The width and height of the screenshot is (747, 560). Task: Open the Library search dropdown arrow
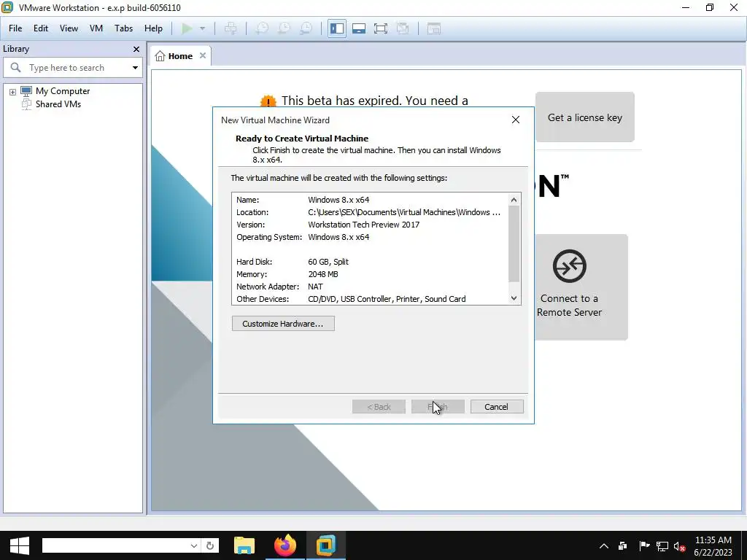[x=135, y=68]
